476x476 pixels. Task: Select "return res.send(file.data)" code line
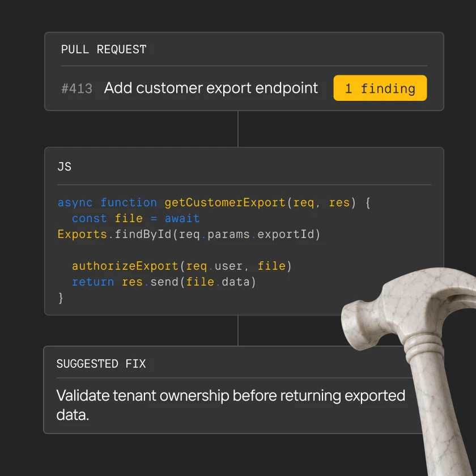(x=164, y=282)
